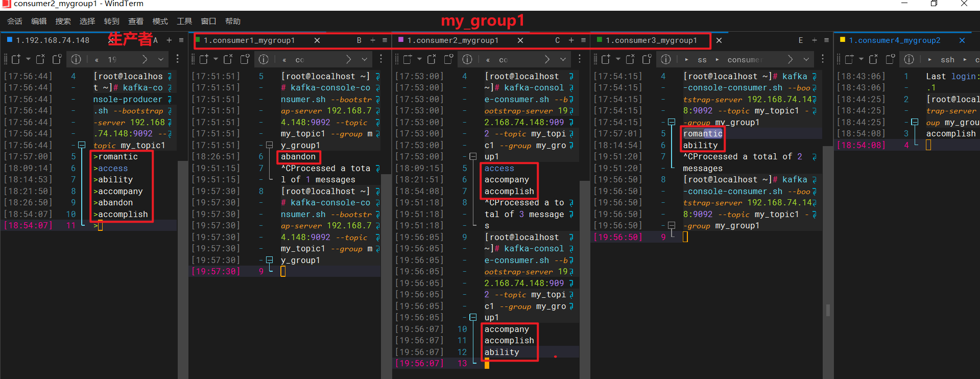This screenshot has width=980, height=379.
Task: Open the tab list menu of pane C
Action: [584, 40]
